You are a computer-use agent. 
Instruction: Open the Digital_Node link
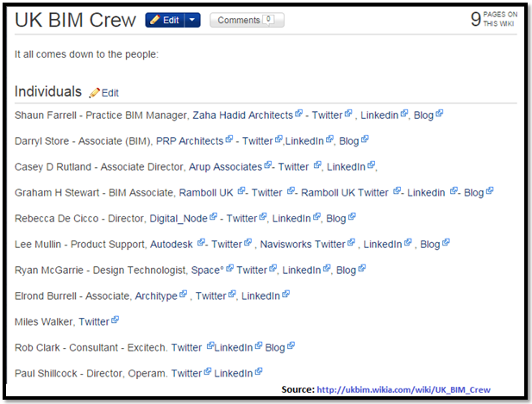coord(178,219)
